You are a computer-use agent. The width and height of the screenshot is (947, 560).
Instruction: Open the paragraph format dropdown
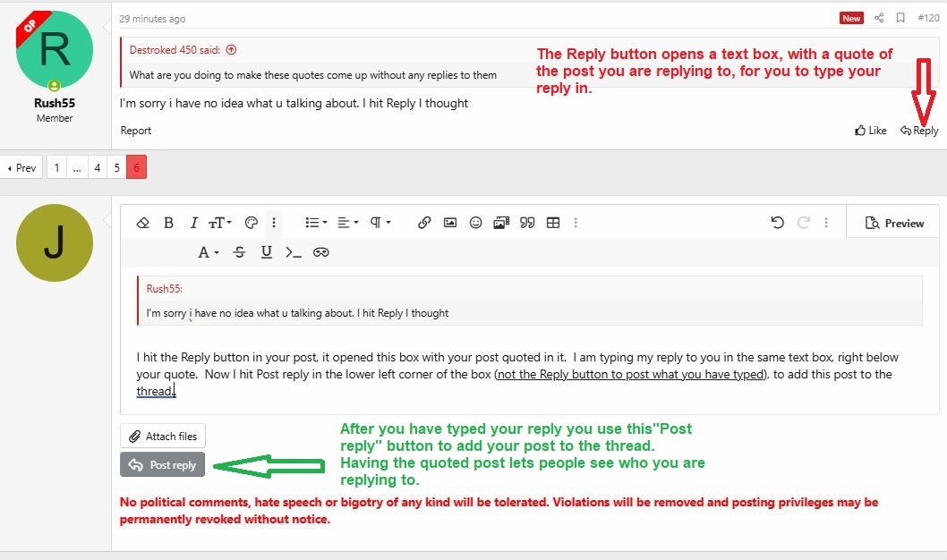point(380,223)
